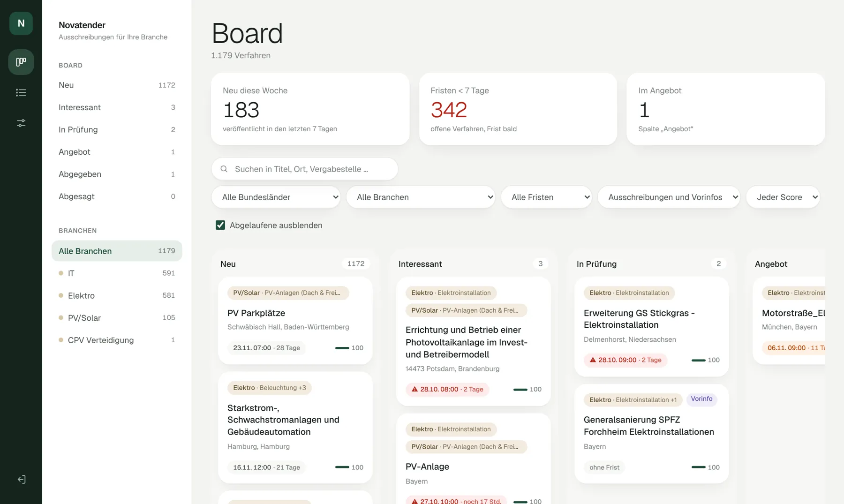Open the PV Parkplätze card
Screen dimensions: 844x504
coord(295,321)
